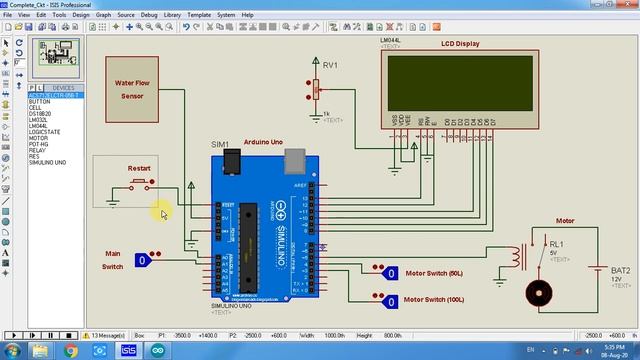Image resolution: width=640 pixels, height=360 pixels.
Task: Open the 13 Message(s) log
Action: click(x=104, y=336)
